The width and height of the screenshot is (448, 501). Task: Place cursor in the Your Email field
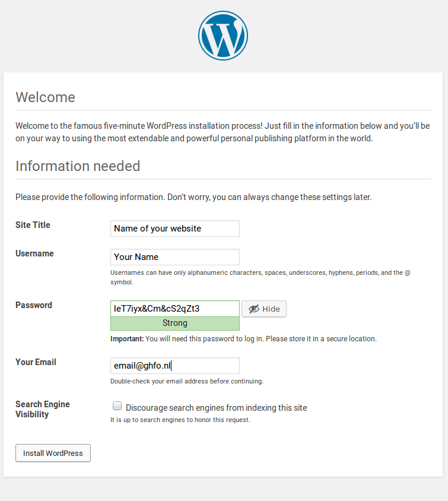(175, 366)
